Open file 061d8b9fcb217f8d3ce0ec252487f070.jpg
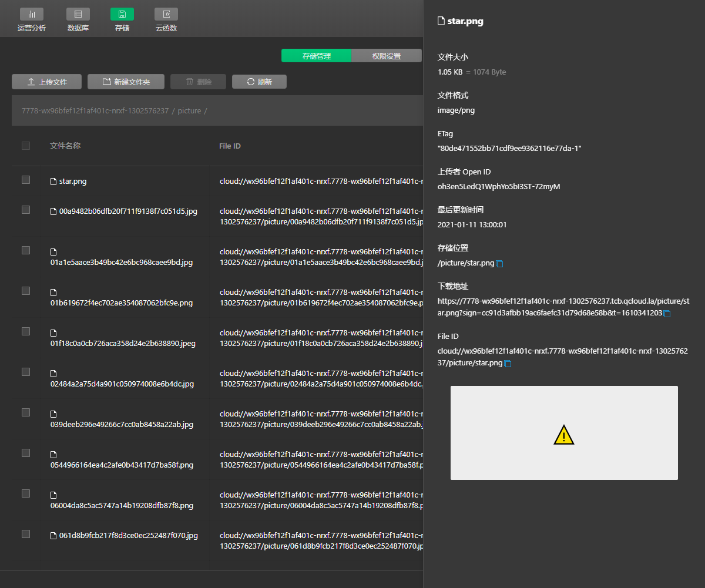 [129, 536]
